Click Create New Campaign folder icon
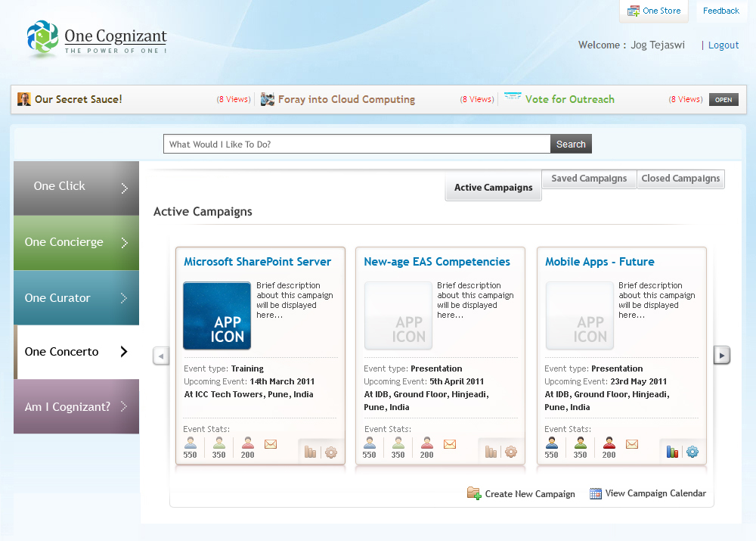Image resolution: width=756 pixels, height=541 pixels. [x=474, y=493]
